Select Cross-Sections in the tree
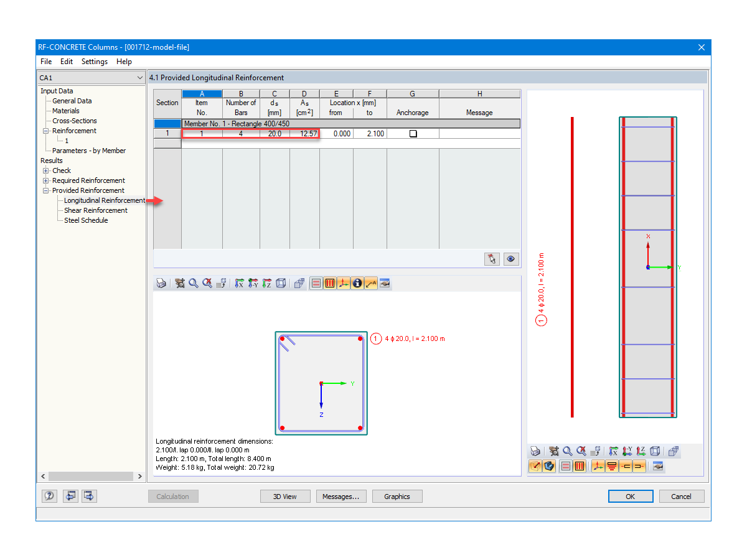The width and height of the screenshot is (747, 560). point(75,121)
